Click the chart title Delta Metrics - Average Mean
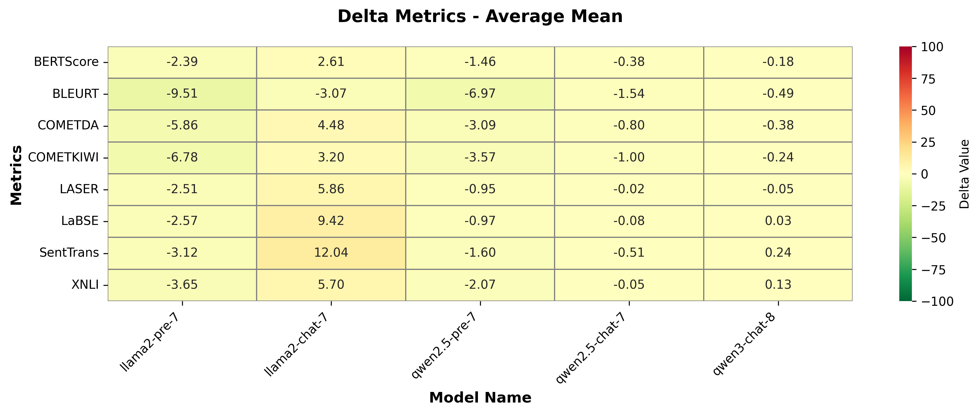980x414 pixels. point(480,17)
